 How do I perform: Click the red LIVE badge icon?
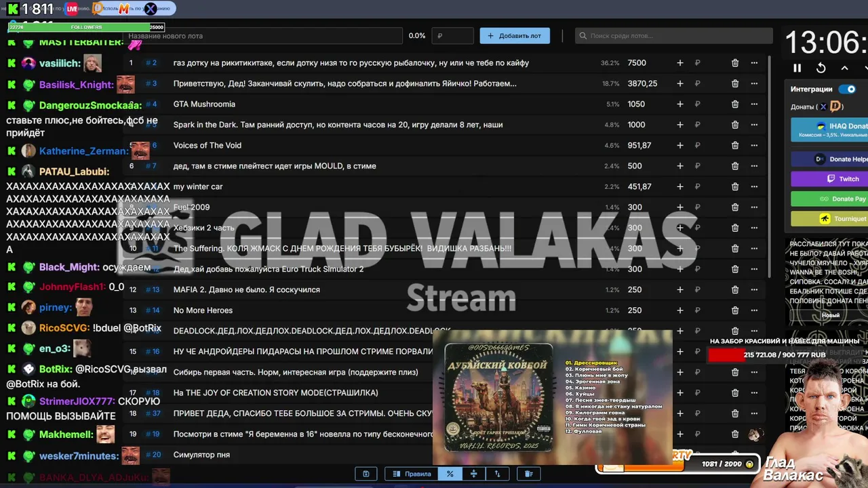pyautogui.click(x=72, y=9)
